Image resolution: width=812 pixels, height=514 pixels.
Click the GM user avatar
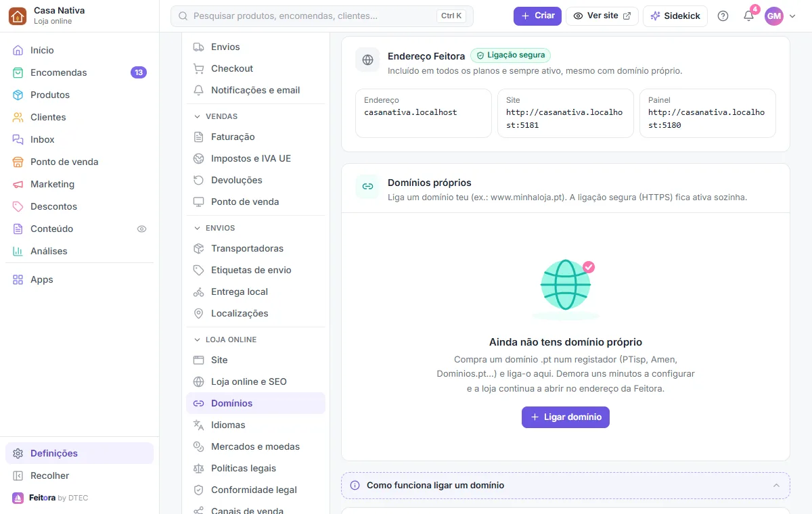coord(774,16)
